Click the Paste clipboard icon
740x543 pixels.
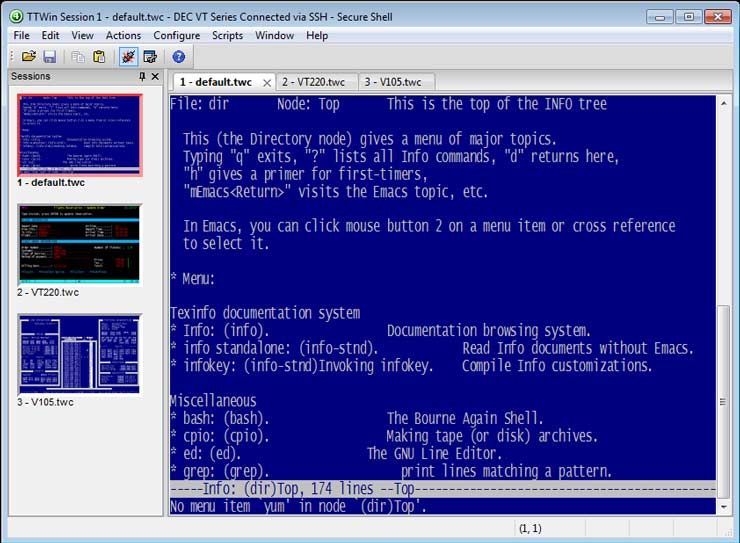point(99,57)
